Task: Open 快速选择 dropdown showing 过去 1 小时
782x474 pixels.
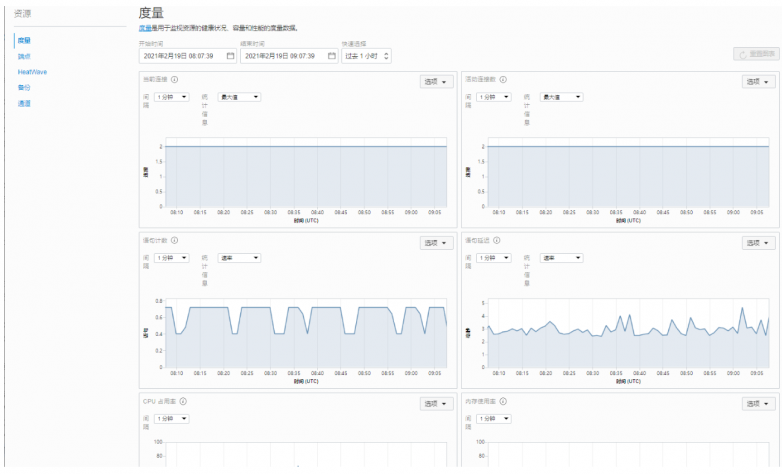Action: point(366,56)
